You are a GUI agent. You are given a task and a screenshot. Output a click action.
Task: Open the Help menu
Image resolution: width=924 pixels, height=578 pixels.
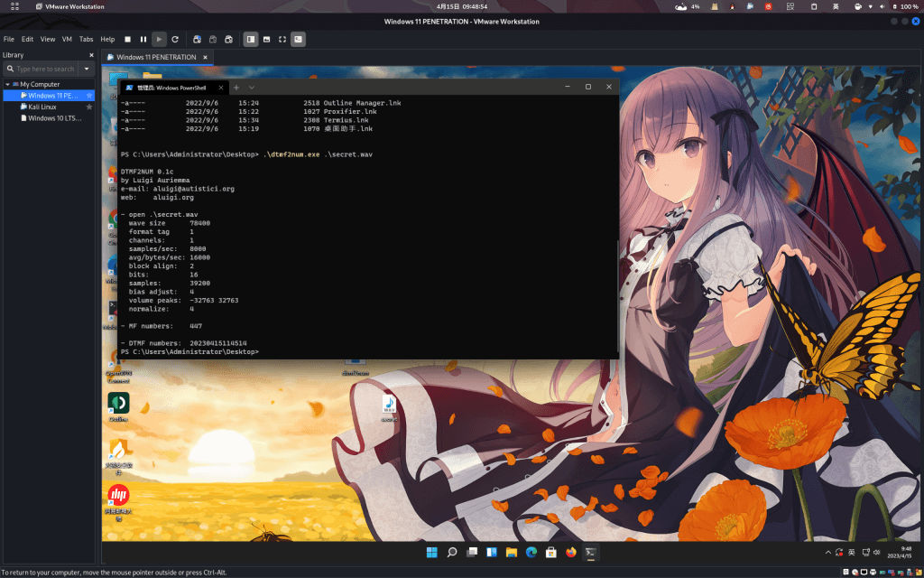[x=108, y=40]
